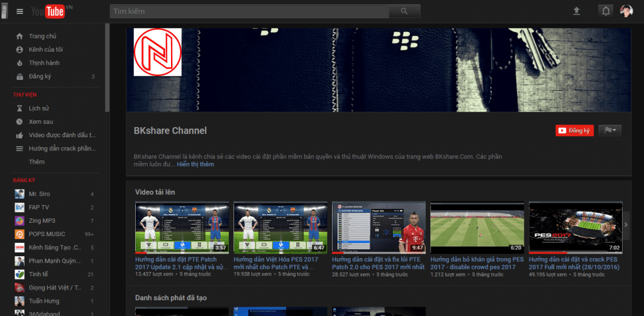Screen dimensions: 644x316
Task: Click the search magnifier button
Action: tap(404, 11)
